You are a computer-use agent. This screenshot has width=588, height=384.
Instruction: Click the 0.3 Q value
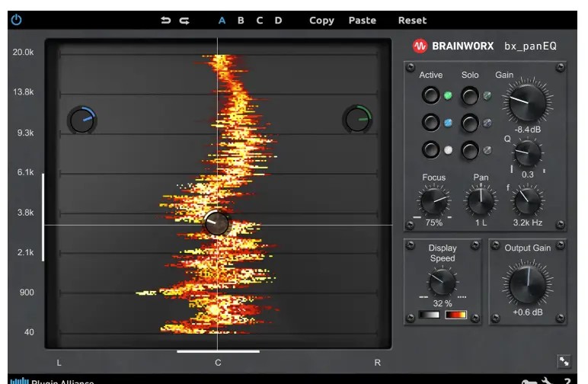coord(528,174)
